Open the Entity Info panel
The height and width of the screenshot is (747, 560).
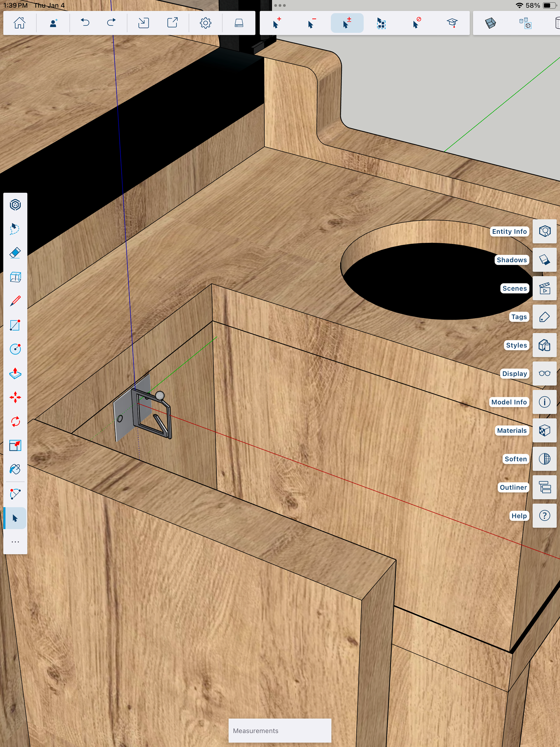544,231
